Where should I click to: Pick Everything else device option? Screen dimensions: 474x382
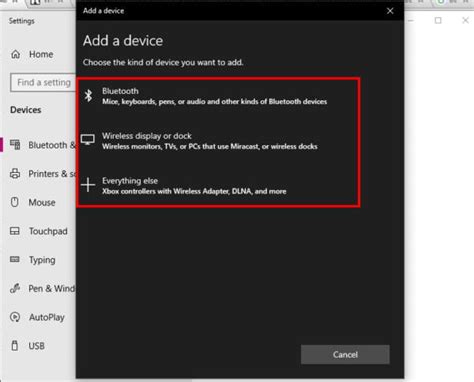point(218,186)
